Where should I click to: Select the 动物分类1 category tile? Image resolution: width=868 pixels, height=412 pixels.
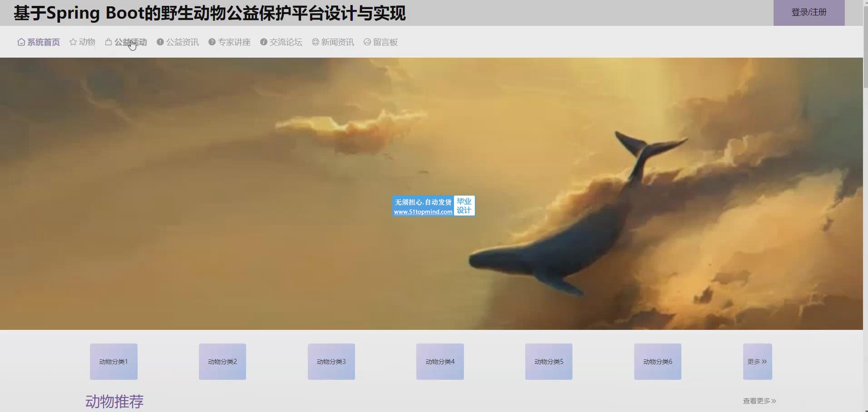[113, 362]
